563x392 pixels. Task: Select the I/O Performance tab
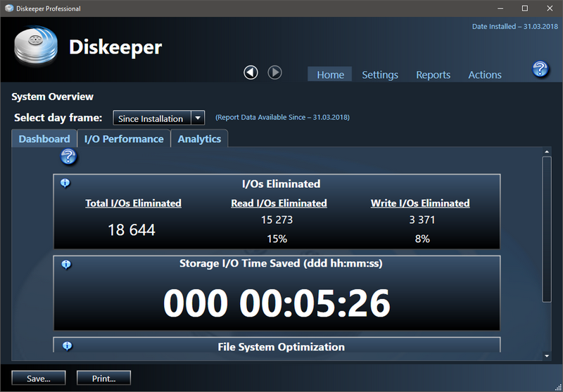(x=124, y=139)
